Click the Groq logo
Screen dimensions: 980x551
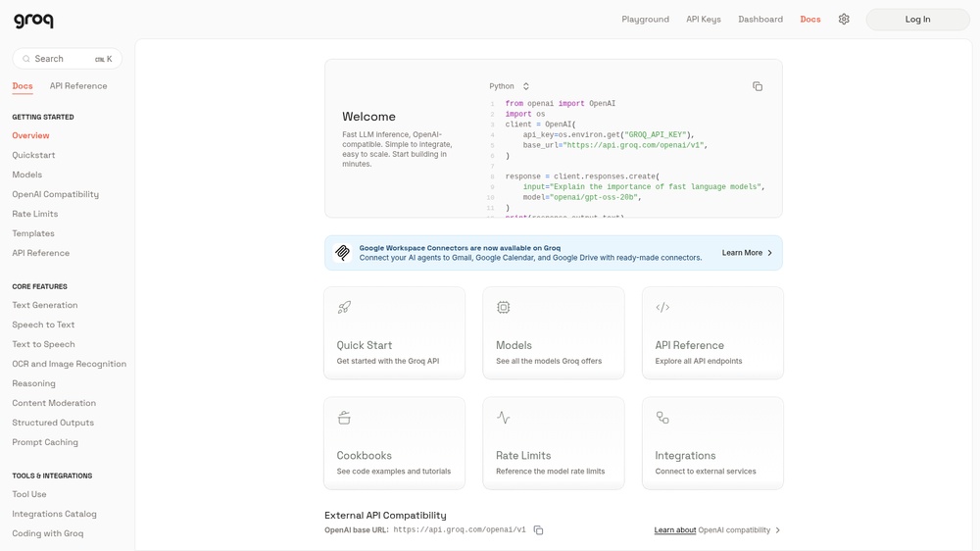(x=33, y=21)
